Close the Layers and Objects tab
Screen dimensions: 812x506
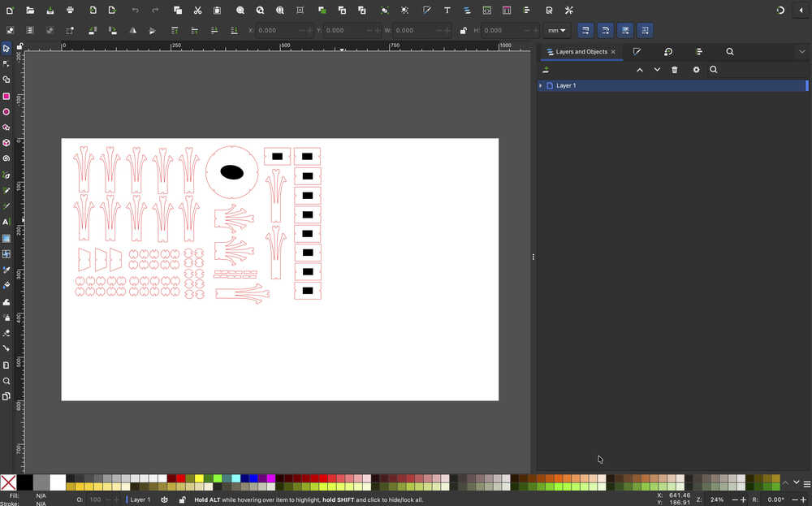tap(613, 52)
